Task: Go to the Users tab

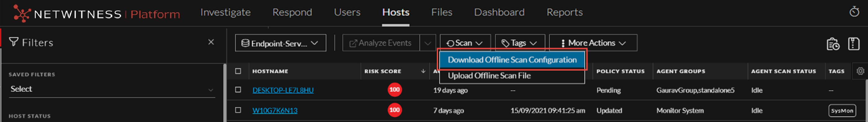Action: point(347,12)
